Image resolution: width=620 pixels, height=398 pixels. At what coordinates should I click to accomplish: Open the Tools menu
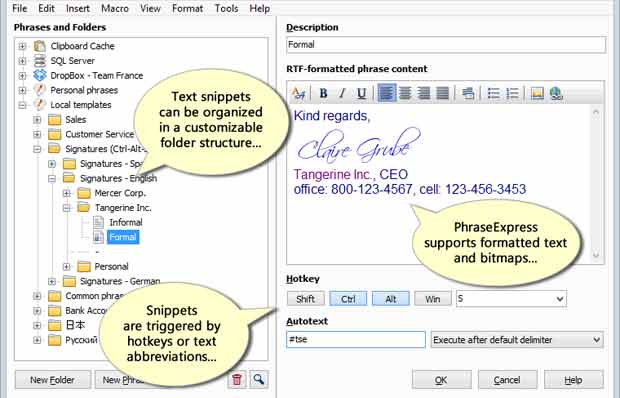[x=226, y=8]
